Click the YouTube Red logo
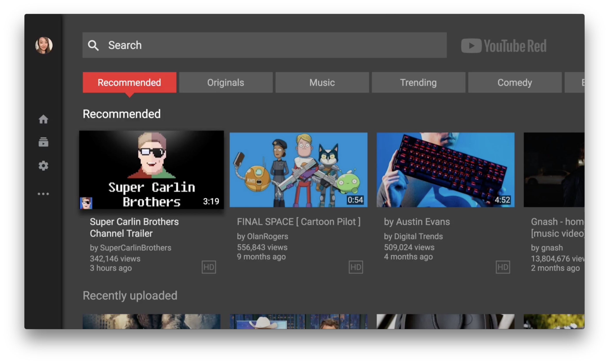609x364 pixels. tap(504, 46)
